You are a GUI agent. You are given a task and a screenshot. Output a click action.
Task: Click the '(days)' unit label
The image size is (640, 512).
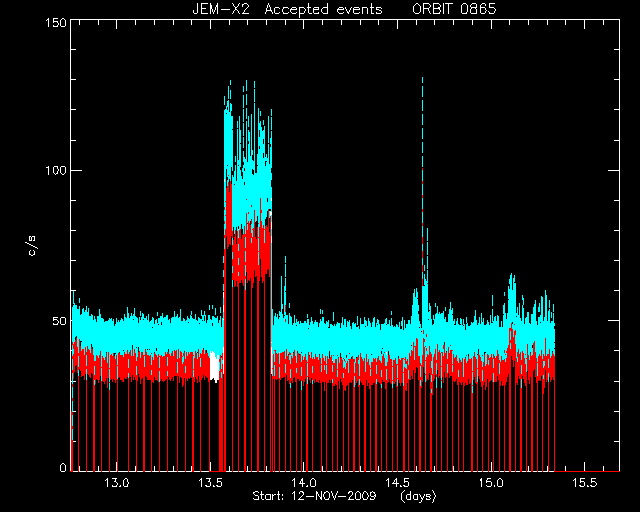click(418, 496)
